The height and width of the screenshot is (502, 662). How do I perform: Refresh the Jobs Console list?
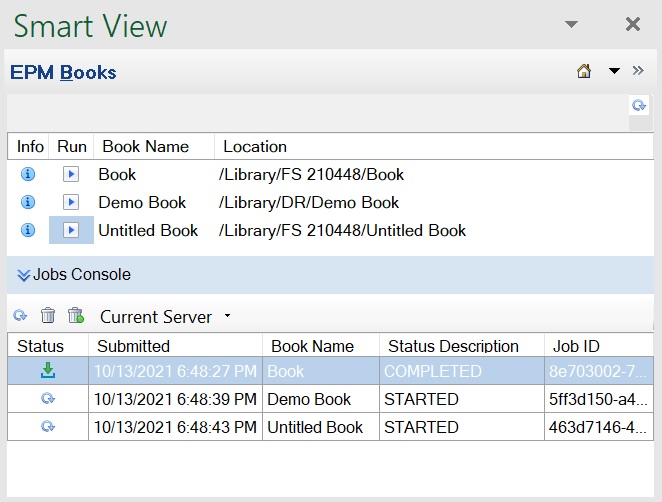20,315
